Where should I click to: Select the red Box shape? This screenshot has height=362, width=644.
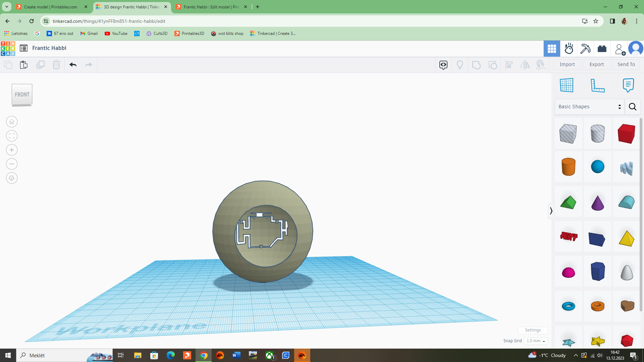(626, 133)
